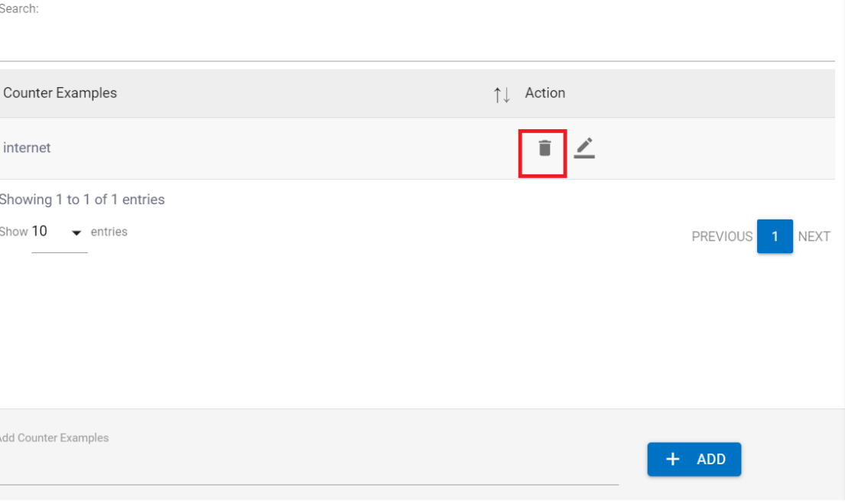Select the internet table row
The image size is (845, 504).
(x=229, y=148)
